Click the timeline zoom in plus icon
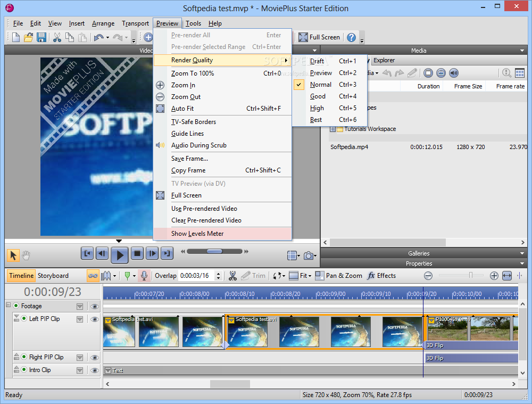The image size is (532, 404). coord(494,276)
